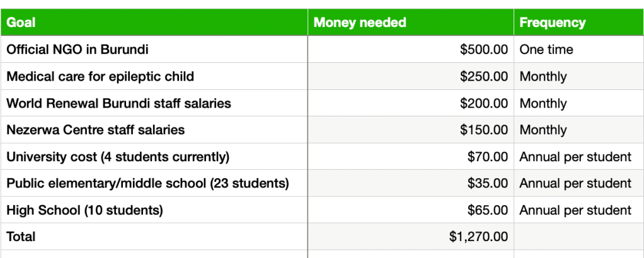Viewport: 644px width, 258px height.
Task: Click the Official NGO in Burundi cell
Action: pyautogui.click(x=78, y=49)
